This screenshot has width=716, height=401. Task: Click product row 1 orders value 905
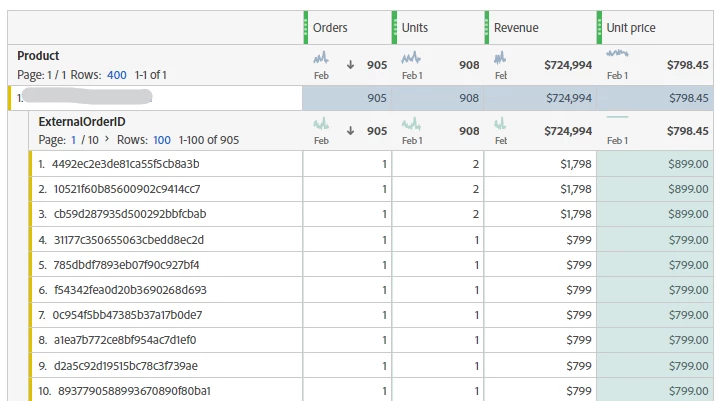pos(377,98)
